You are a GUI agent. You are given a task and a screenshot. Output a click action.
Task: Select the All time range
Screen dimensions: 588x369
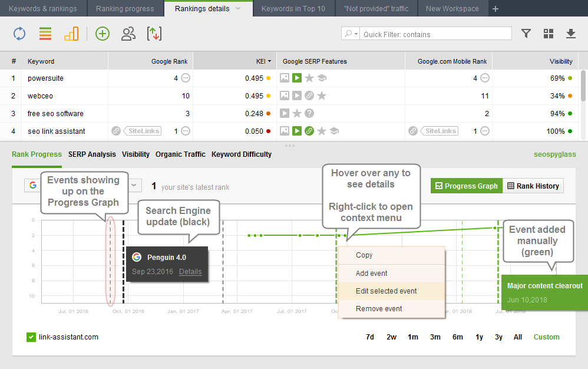518,337
